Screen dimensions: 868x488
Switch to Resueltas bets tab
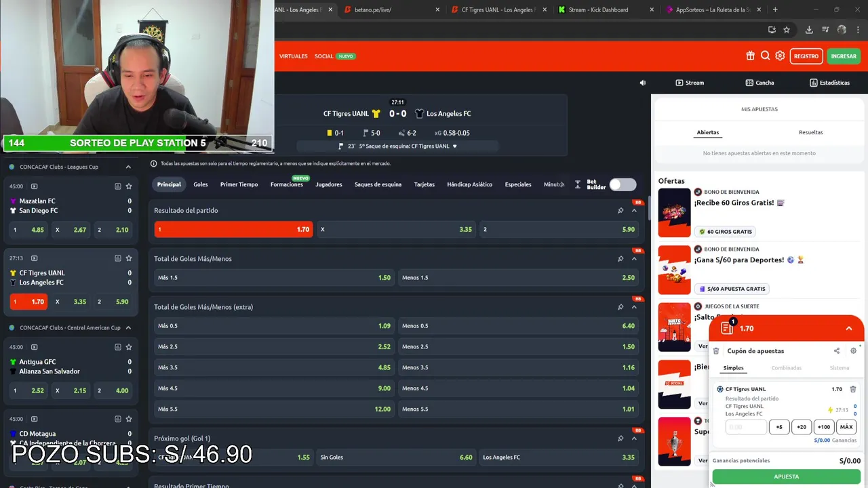coord(810,132)
